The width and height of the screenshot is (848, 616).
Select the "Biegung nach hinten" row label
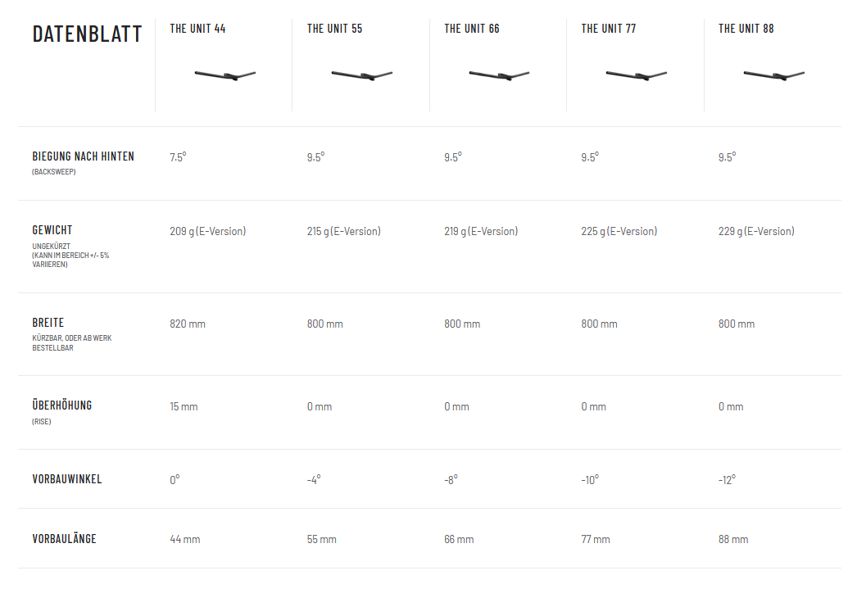83,156
